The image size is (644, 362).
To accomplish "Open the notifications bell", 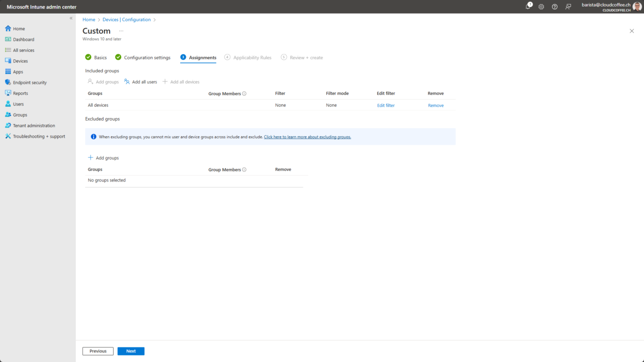I will [x=528, y=7].
